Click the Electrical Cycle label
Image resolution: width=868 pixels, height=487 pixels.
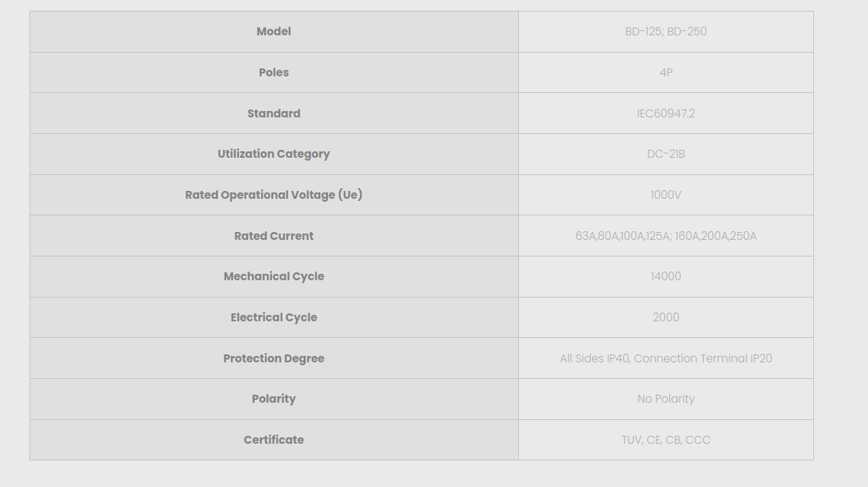[273, 318]
